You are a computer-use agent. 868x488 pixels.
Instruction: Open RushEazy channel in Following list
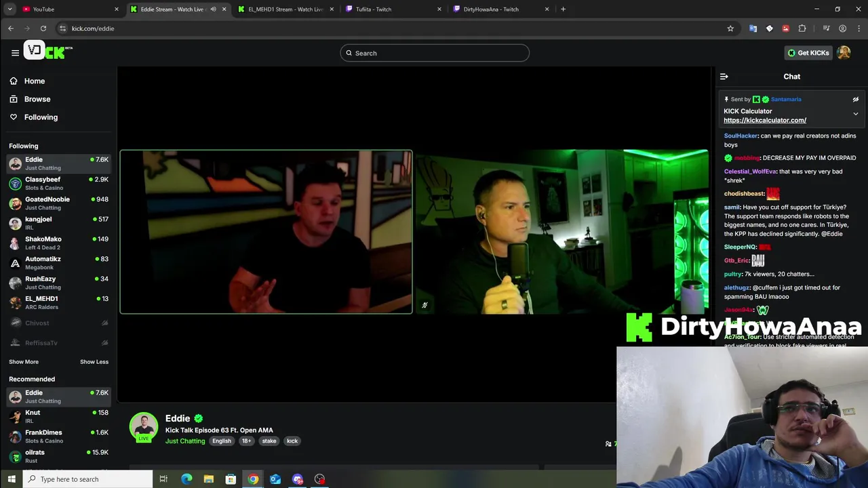pos(58,283)
